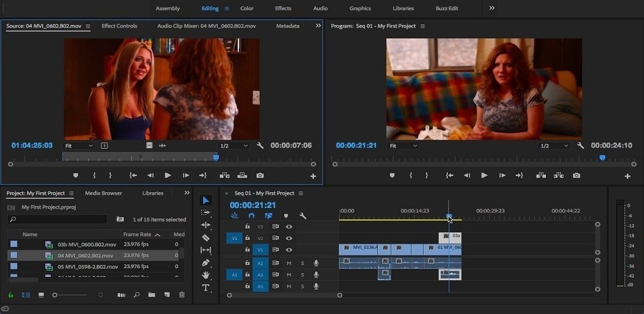Select the Selection tool arrow
This screenshot has height=314, width=644.
tap(206, 200)
